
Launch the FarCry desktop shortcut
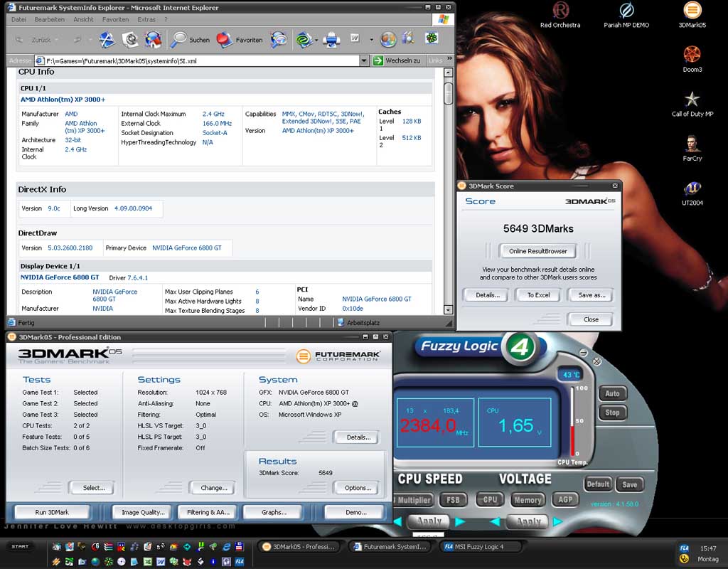pyautogui.click(x=692, y=148)
